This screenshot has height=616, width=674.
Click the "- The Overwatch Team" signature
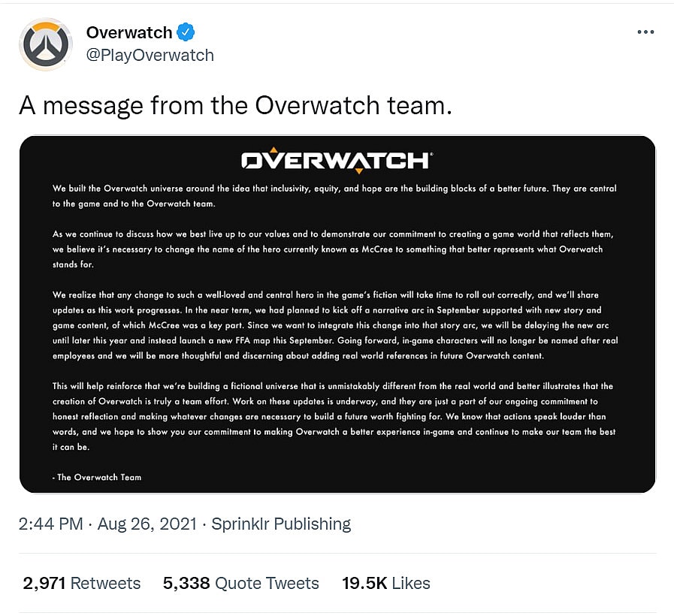tap(97, 477)
